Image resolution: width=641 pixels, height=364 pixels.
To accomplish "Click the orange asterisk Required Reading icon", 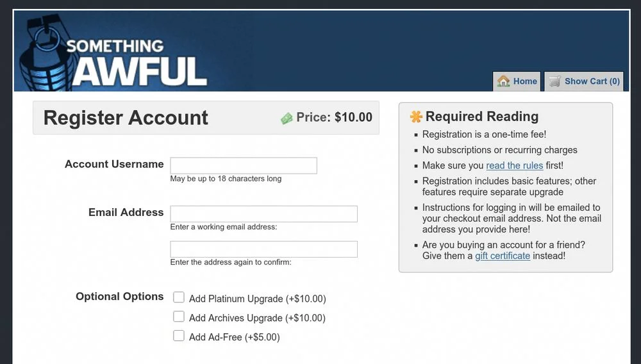I will click(x=416, y=117).
